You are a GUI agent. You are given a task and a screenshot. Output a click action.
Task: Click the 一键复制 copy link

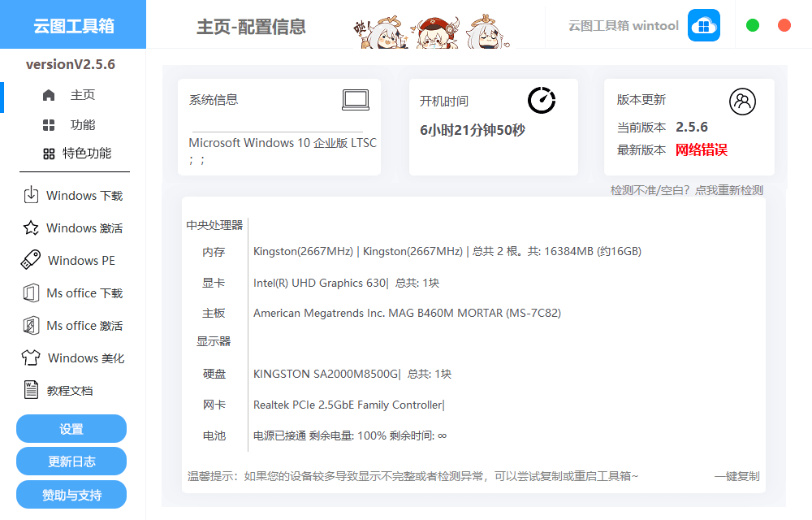click(736, 478)
